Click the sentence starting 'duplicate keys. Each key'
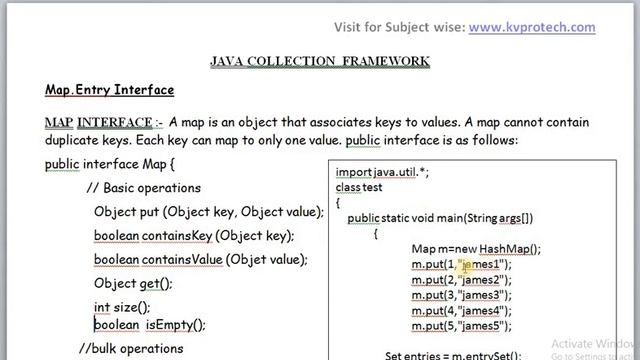Viewport: 640px width, 360px height. click(281, 140)
